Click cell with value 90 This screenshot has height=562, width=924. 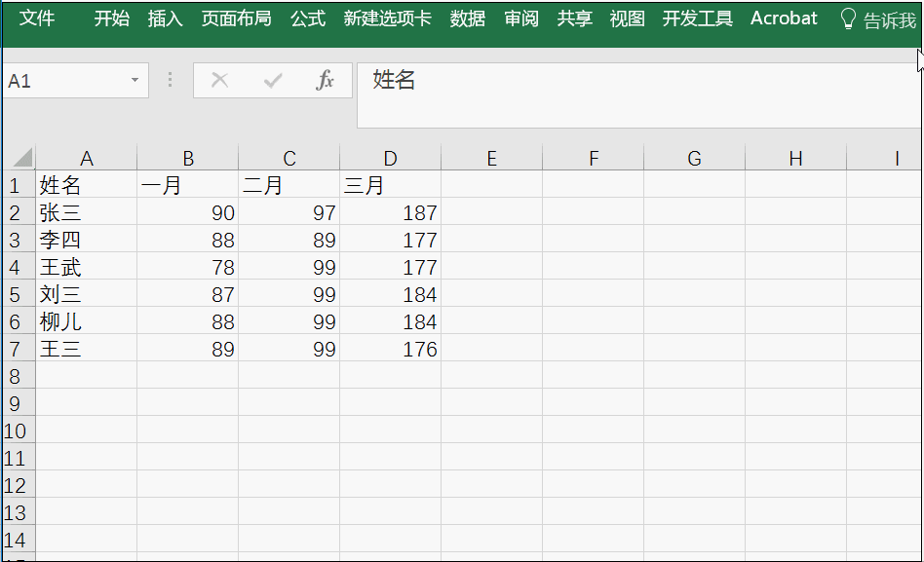(x=187, y=212)
